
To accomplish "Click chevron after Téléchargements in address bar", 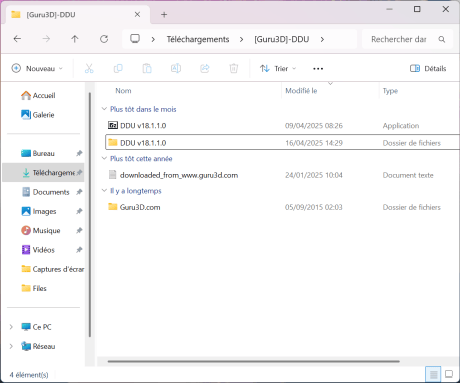I will click(241, 39).
